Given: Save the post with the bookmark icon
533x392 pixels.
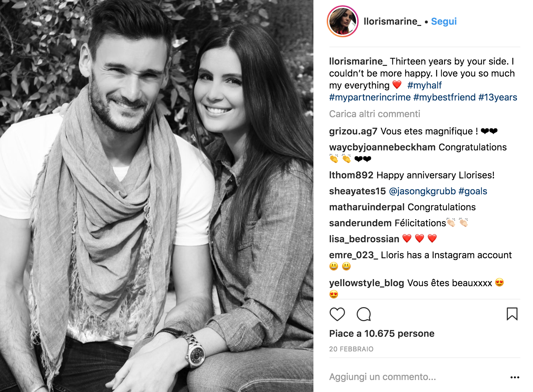Looking at the screenshot, I should [512, 314].
